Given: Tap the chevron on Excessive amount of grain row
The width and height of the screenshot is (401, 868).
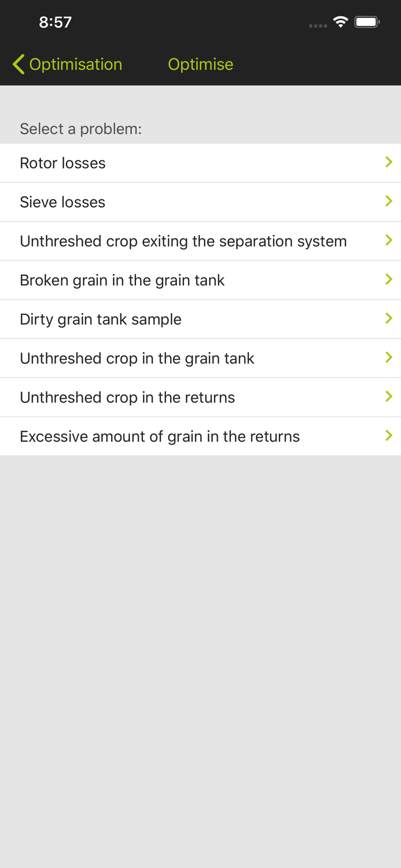Looking at the screenshot, I should click(x=389, y=435).
